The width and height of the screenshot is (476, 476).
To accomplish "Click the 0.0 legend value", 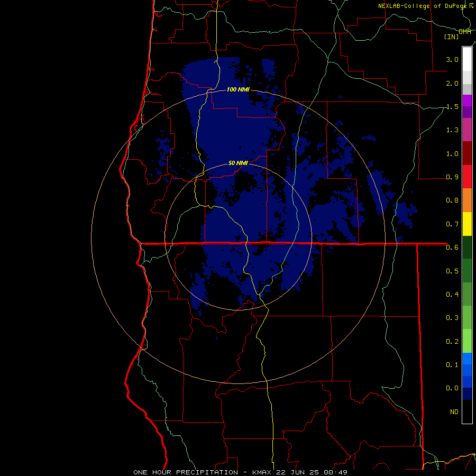I will point(452,388).
